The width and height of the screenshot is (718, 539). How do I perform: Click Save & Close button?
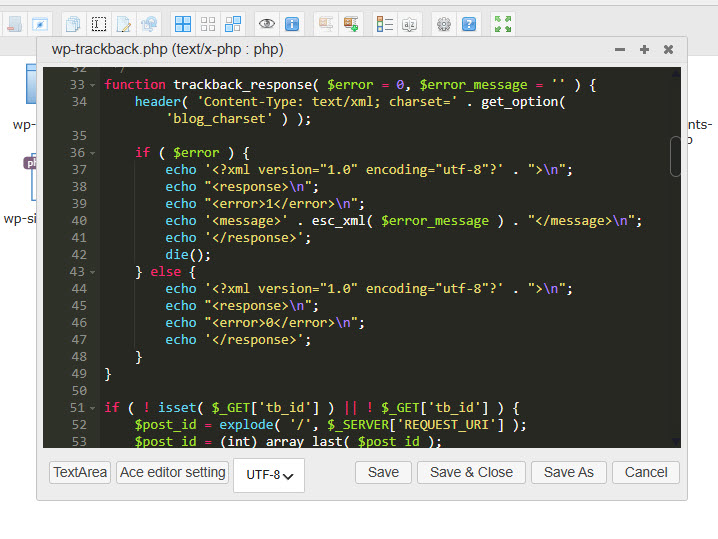coord(471,472)
